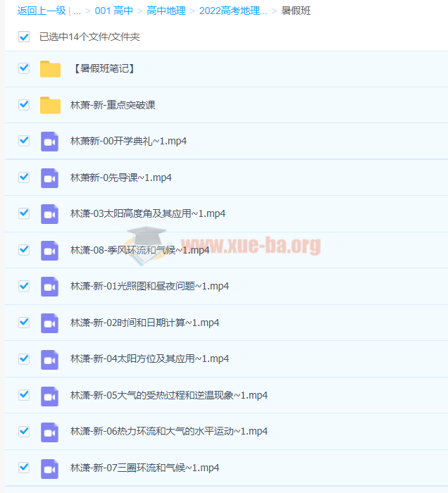
Task: Click the video icon for 林潇-新-06热力环流和大气的水平运动~1.mp4
Action: pos(50,432)
